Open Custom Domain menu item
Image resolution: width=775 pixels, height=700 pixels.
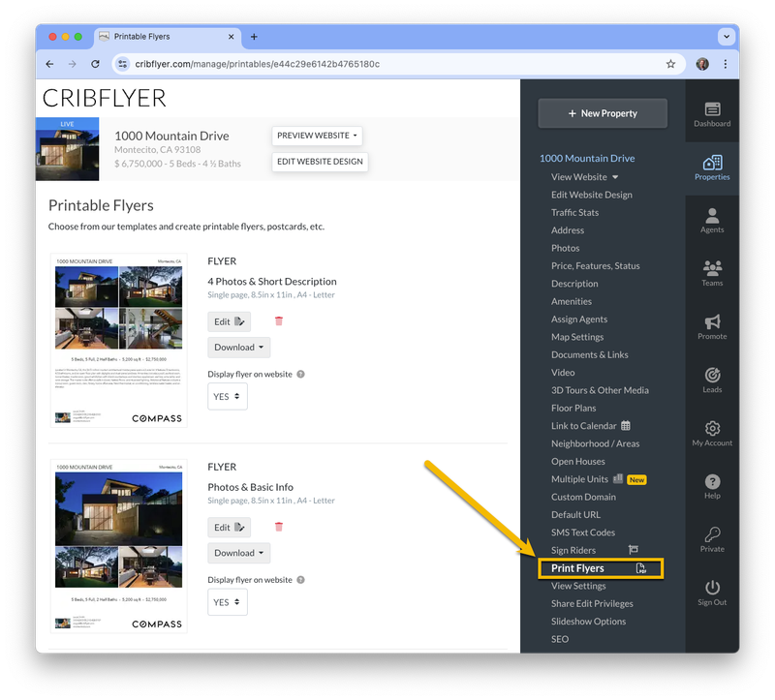pyautogui.click(x=584, y=497)
